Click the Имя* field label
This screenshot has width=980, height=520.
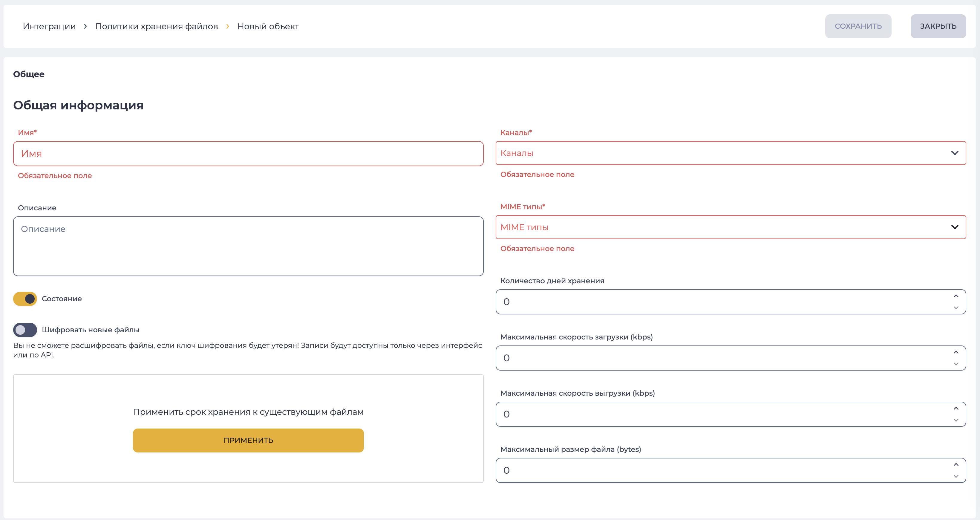point(27,133)
